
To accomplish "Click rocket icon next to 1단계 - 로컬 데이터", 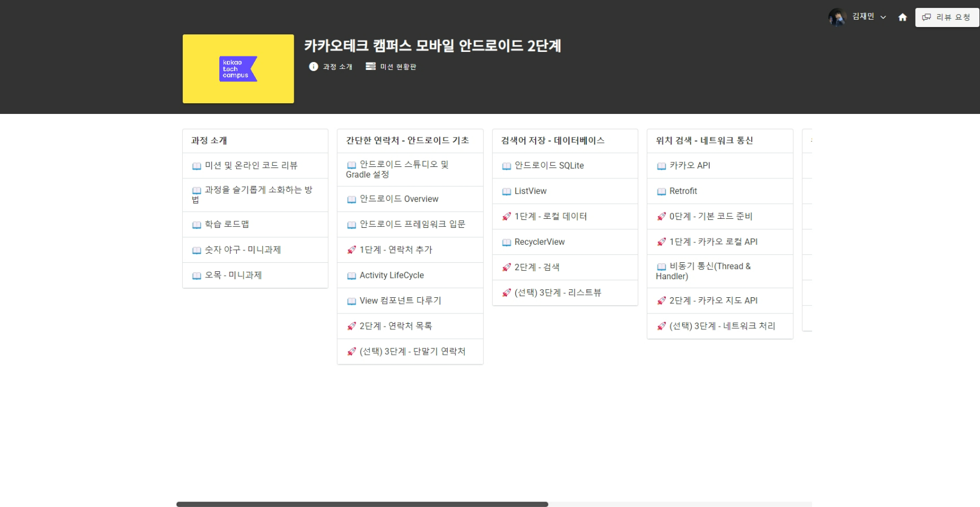I will point(506,217).
